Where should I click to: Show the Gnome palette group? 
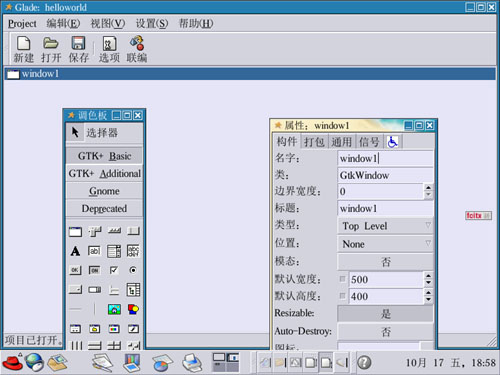tap(104, 191)
